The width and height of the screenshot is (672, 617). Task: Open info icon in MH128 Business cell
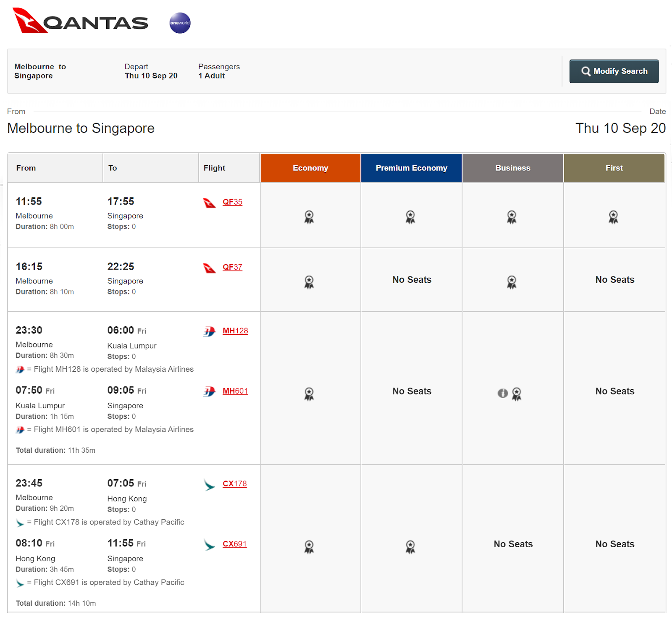click(503, 393)
